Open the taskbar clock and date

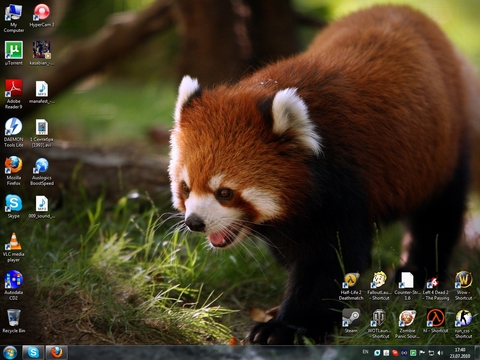[x=460, y=353]
